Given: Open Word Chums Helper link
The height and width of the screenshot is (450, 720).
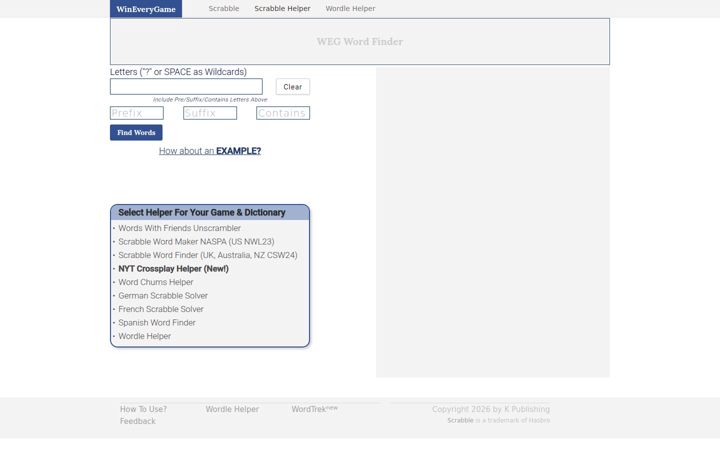Looking at the screenshot, I should pos(156,282).
